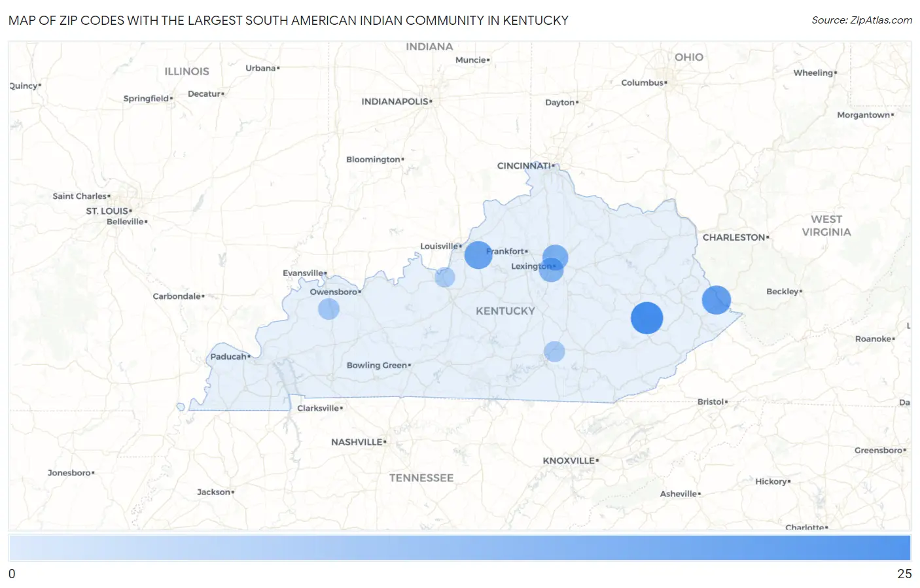920x588 pixels.
Task: Click the Bloomington city label
Action: tap(373, 160)
